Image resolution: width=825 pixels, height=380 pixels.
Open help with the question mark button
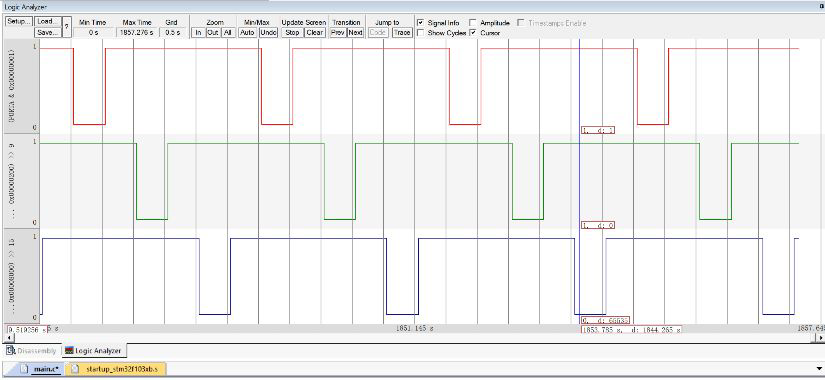tap(66, 27)
